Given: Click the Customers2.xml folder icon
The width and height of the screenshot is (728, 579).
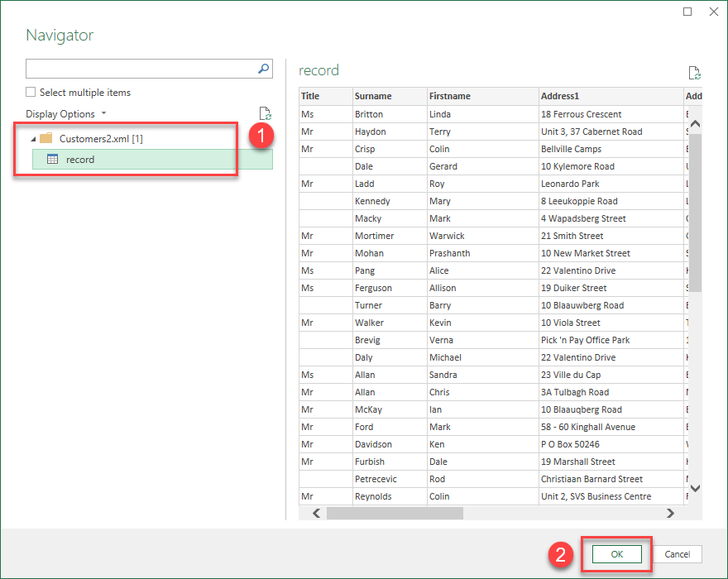Looking at the screenshot, I should 45,138.
